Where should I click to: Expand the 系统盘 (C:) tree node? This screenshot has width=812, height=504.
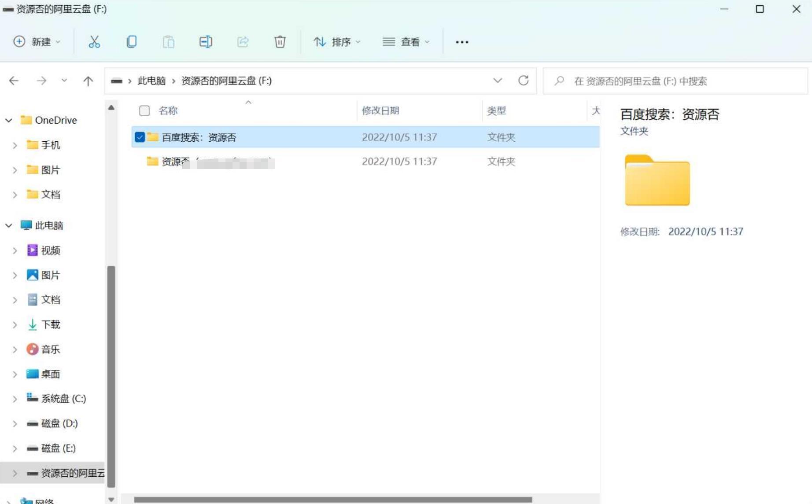(x=15, y=399)
